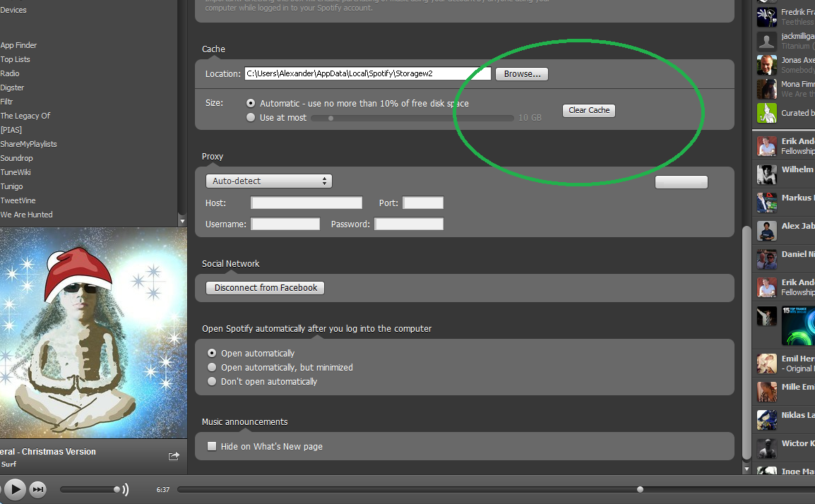This screenshot has width=815, height=504.
Task: Click Fredrik's profile picture in feed
Action: point(767,15)
